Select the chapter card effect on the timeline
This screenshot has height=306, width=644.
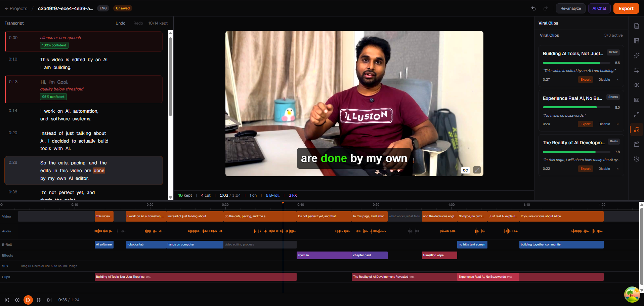click(369, 255)
